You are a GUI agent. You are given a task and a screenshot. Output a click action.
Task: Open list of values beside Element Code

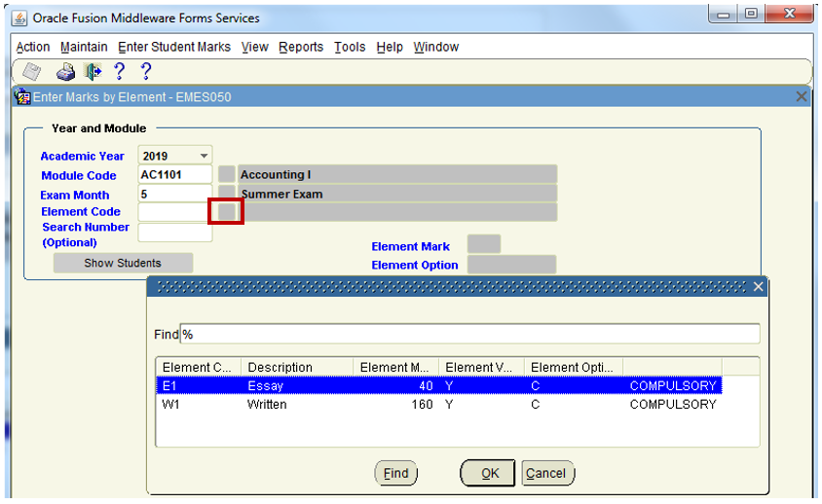(226, 211)
